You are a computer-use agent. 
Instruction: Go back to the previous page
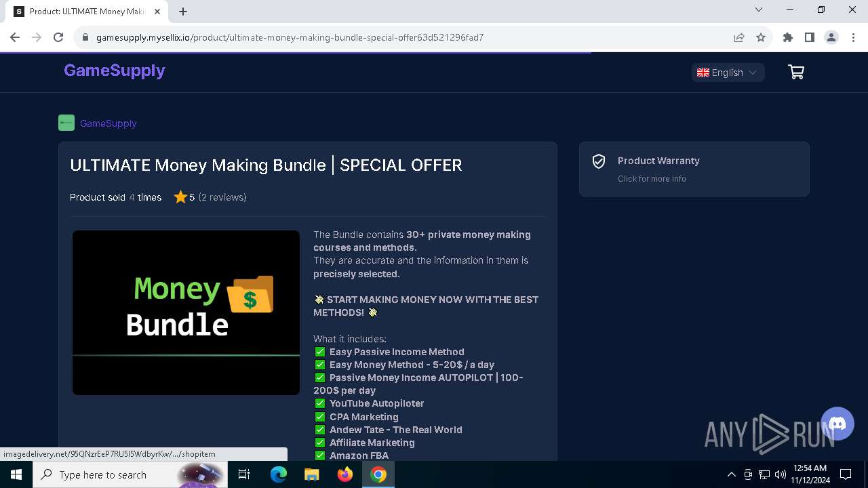[15, 37]
